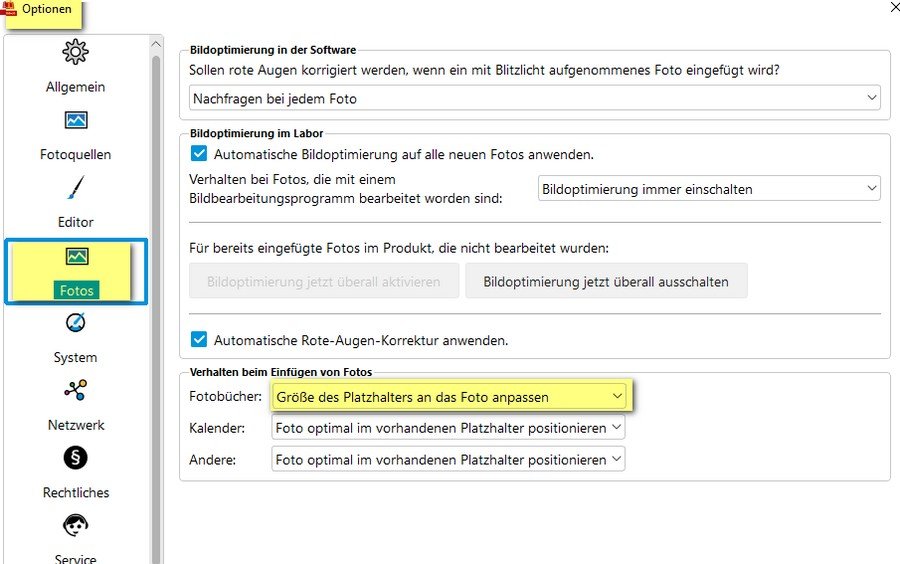Open the rote Augen Nachfragen dropdown

(534, 98)
